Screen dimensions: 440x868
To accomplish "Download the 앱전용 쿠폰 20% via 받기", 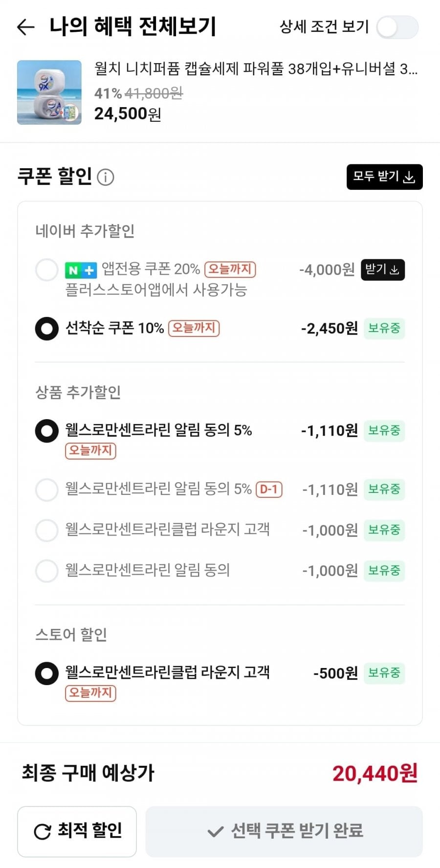I will click(x=382, y=269).
